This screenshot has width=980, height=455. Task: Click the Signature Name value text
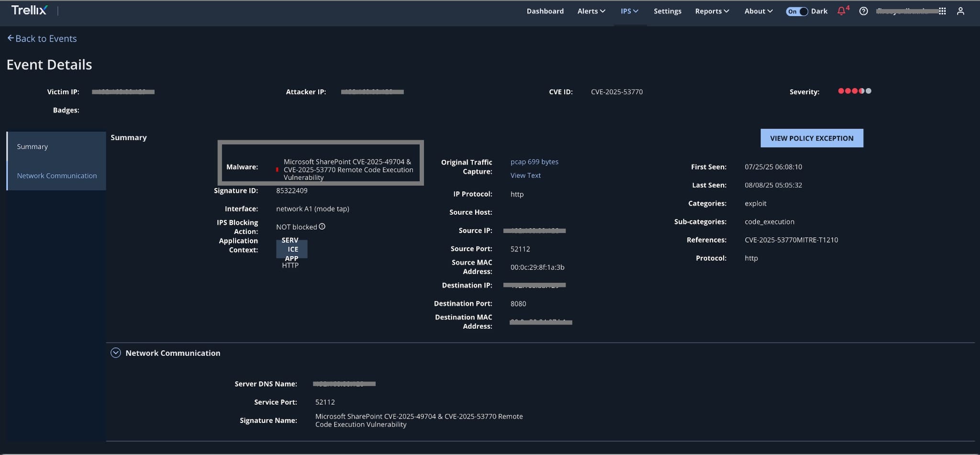click(x=419, y=420)
